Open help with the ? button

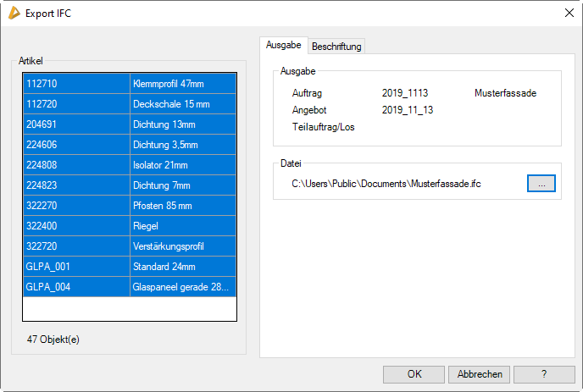pos(544,374)
